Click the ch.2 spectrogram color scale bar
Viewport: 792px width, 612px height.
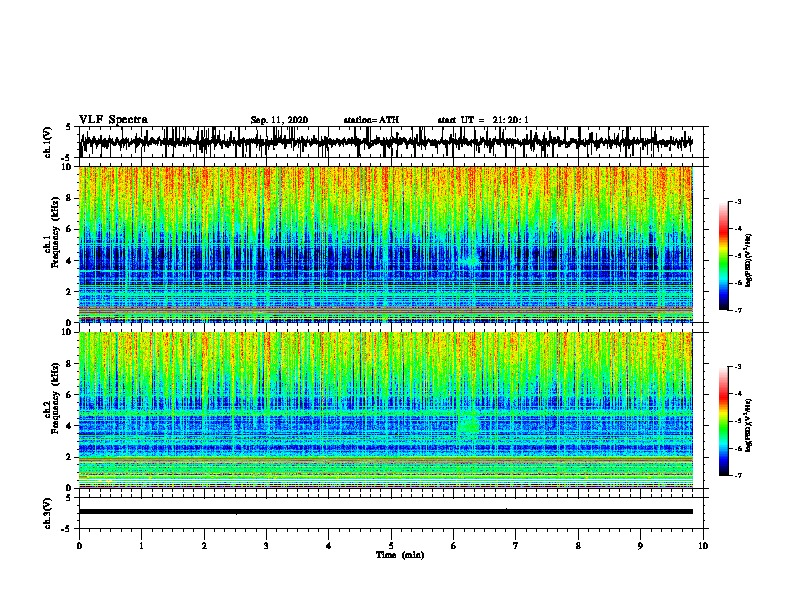tap(724, 421)
